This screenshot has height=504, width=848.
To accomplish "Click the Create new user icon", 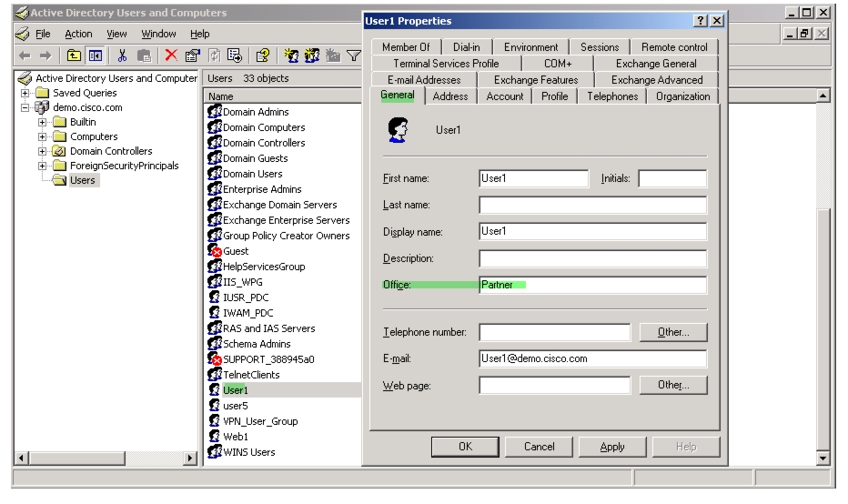I will click(291, 55).
